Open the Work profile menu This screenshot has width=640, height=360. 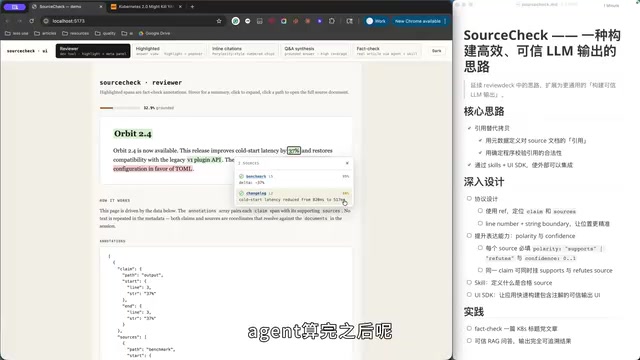(376, 21)
